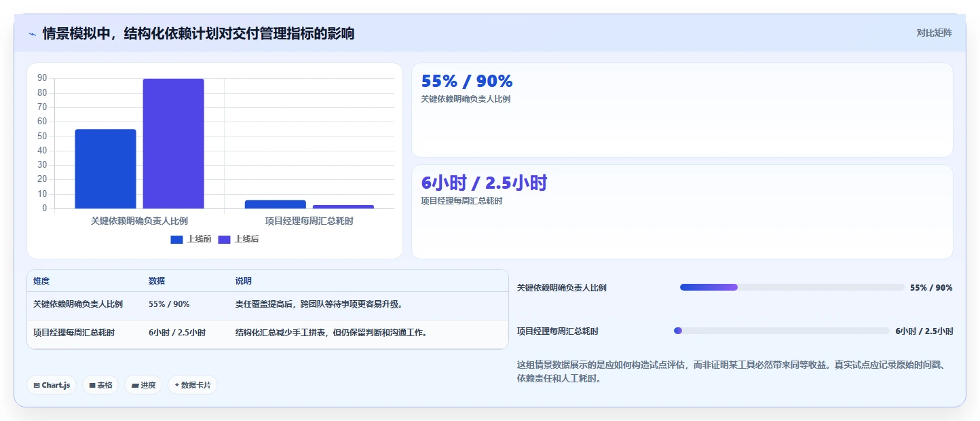Click the y-axis value 90

[42, 78]
